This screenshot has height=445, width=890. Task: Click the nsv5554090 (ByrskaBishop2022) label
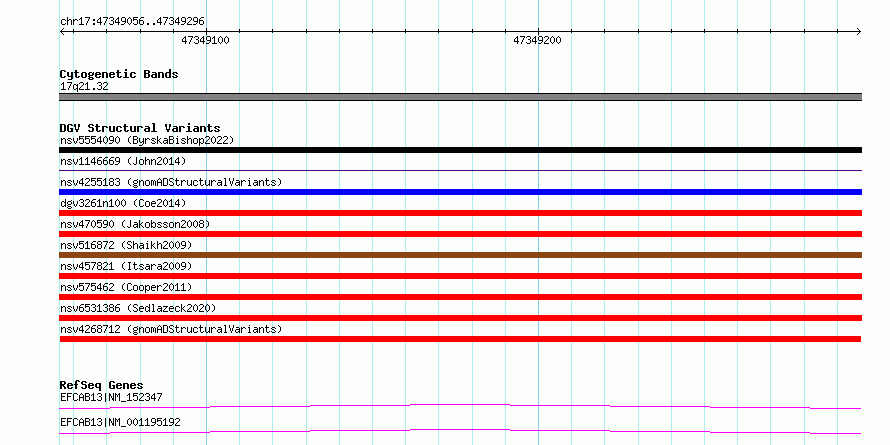pyautogui.click(x=146, y=140)
